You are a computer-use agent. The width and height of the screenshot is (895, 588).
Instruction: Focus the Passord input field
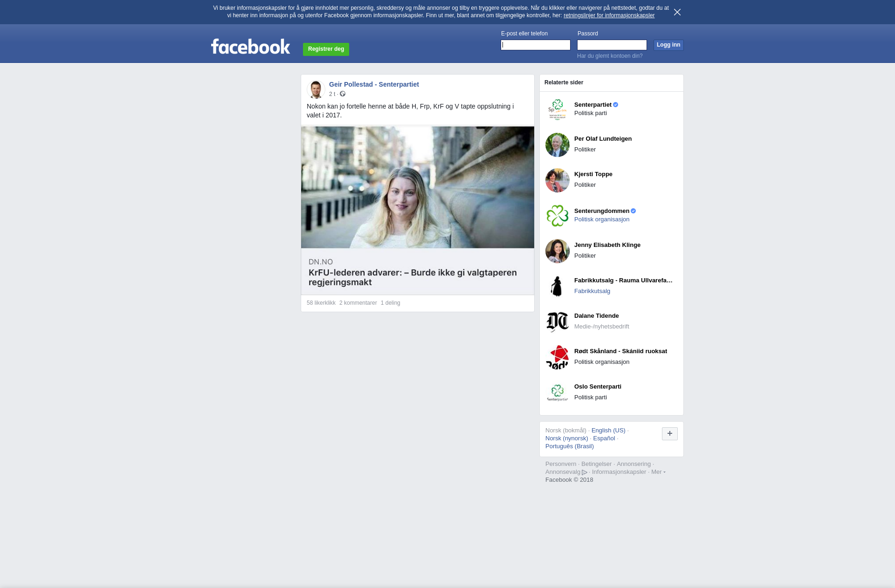click(x=612, y=45)
